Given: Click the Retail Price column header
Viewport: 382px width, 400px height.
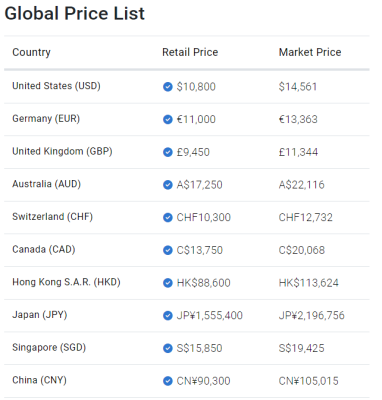Looking at the screenshot, I should click(x=190, y=52).
